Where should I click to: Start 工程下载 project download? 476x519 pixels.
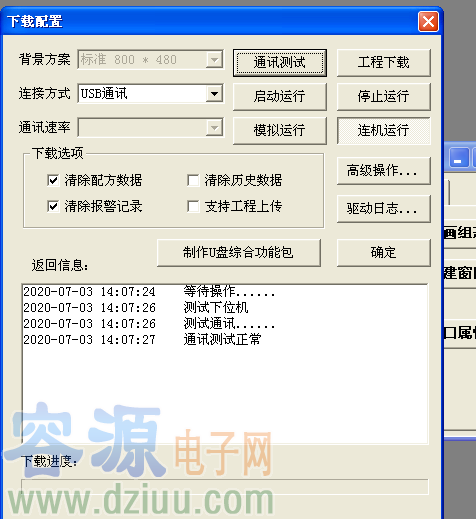[x=384, y=63]
